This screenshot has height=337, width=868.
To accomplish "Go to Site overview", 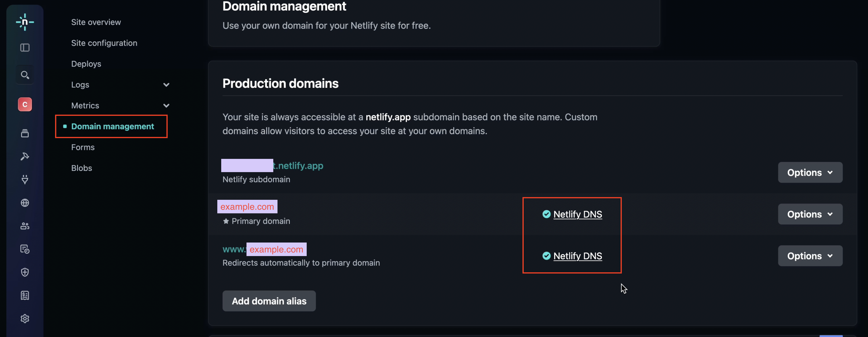I will click(x=96, y=22).
